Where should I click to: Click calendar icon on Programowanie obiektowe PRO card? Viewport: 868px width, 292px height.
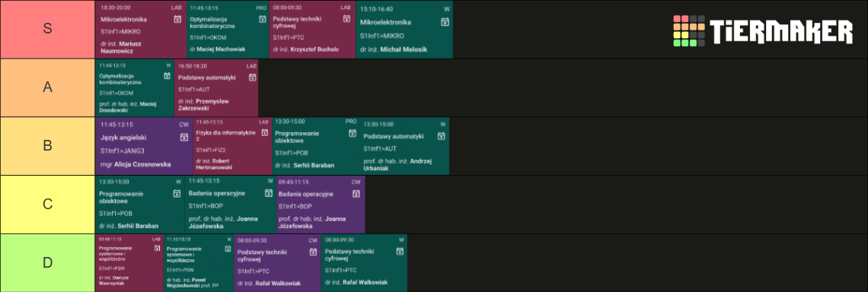[352, 133]
